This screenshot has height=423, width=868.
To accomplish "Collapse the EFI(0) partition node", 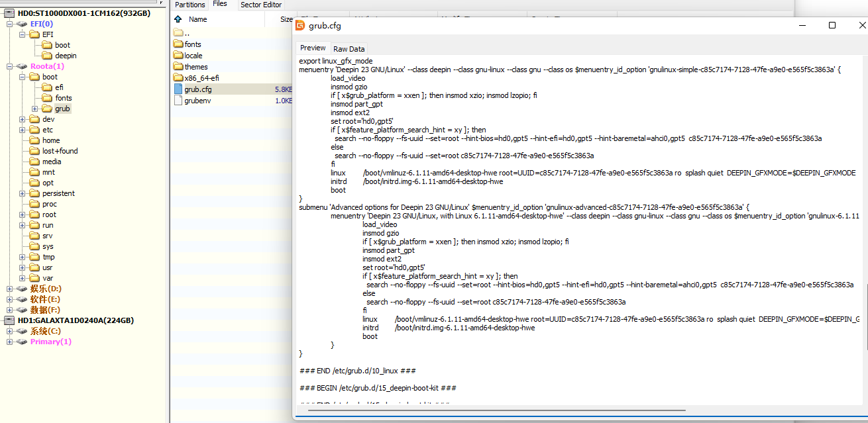I will (9, 24).
